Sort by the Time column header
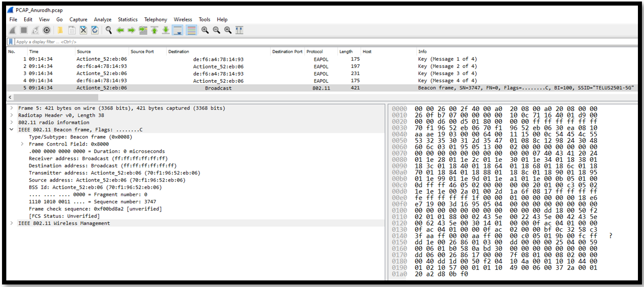 [x=51, y=52]
